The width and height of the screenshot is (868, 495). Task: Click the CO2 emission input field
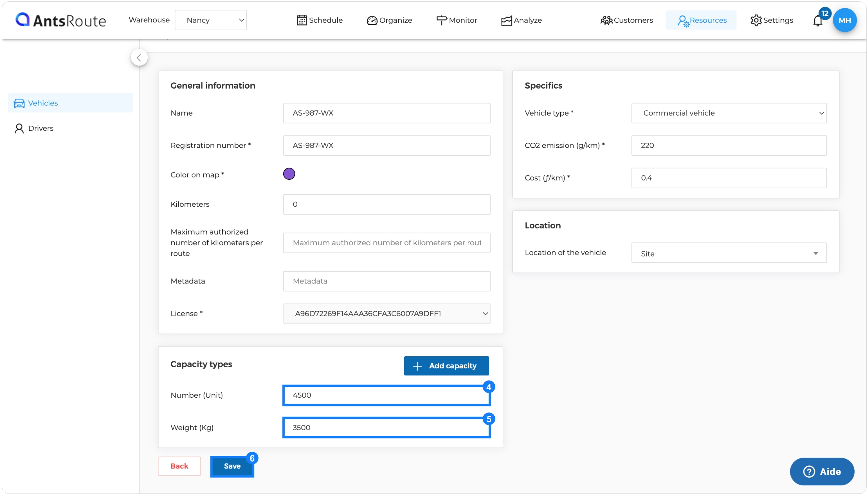coord(729,146)
